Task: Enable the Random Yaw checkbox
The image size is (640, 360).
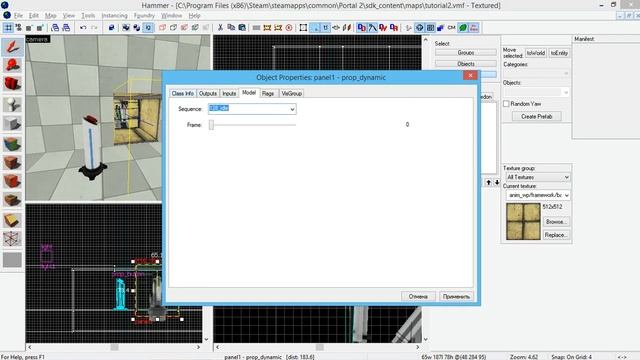Action: (506, 104)
